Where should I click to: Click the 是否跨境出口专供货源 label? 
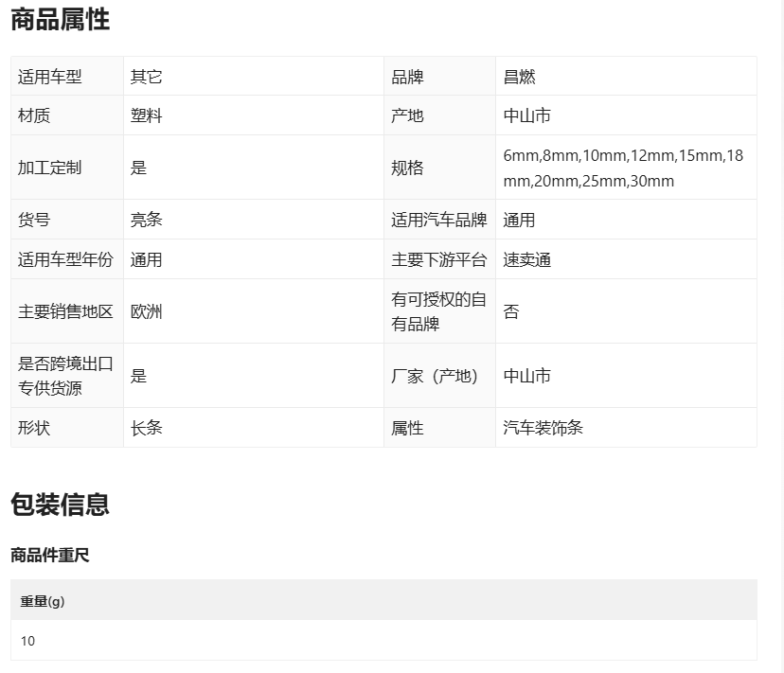point(65,376)
